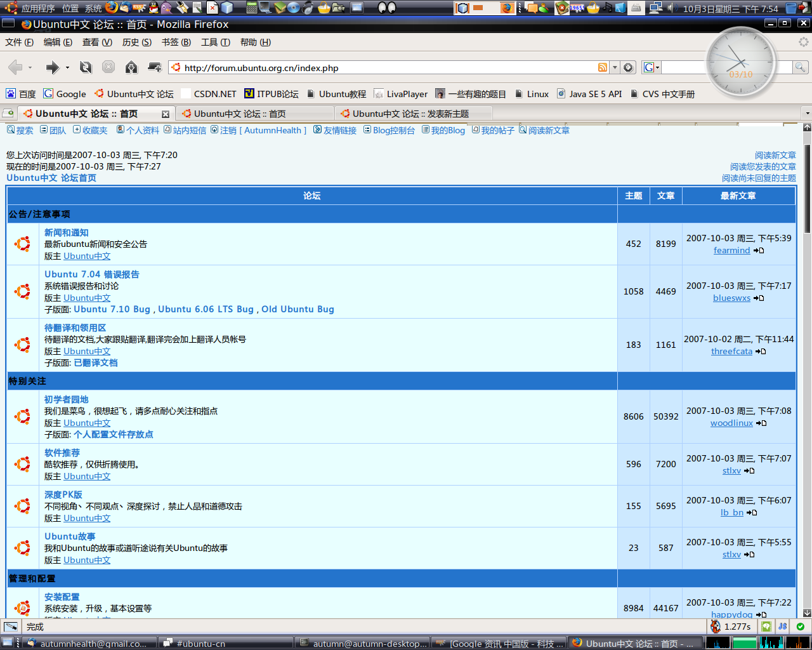Switch to autumn@autumn-desktop terminal in taskbar
This screenshot has width=812, height=650.
point(362,643)
